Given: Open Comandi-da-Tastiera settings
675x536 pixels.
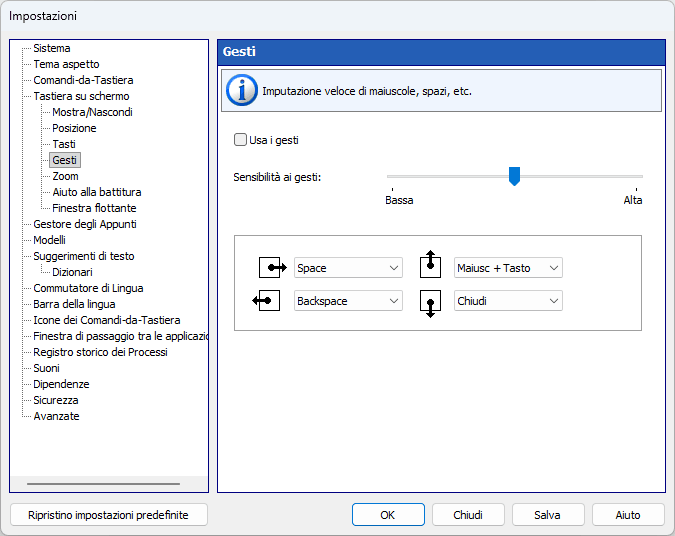Looking at the screenshot, I should pyautogui.click(x=83, y=80).
